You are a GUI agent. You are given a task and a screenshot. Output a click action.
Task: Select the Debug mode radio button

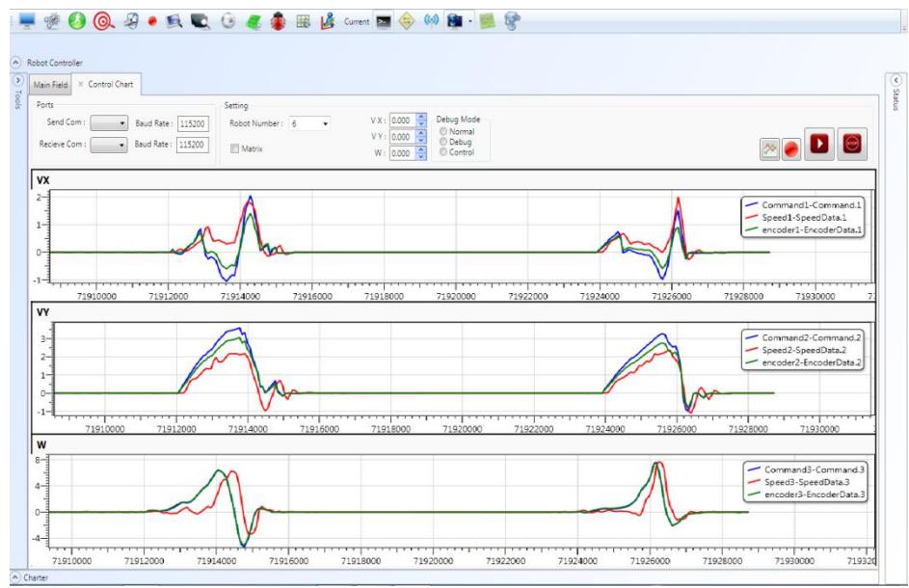coord(443,142)
